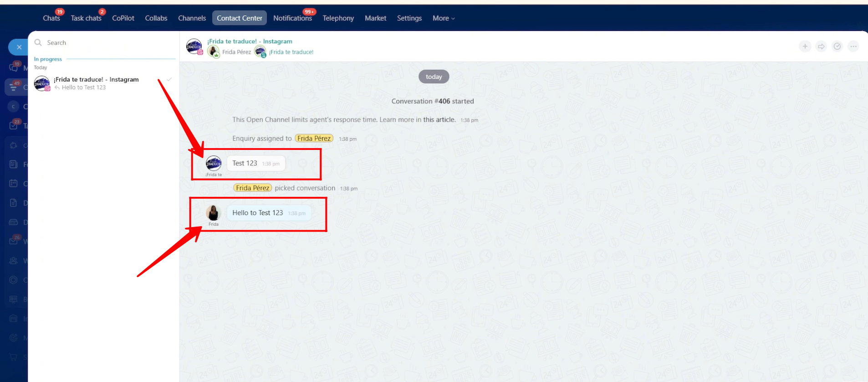Screen dimensions: 868x382
Task: Open the Task chats tab
Action: coord(86,18)
